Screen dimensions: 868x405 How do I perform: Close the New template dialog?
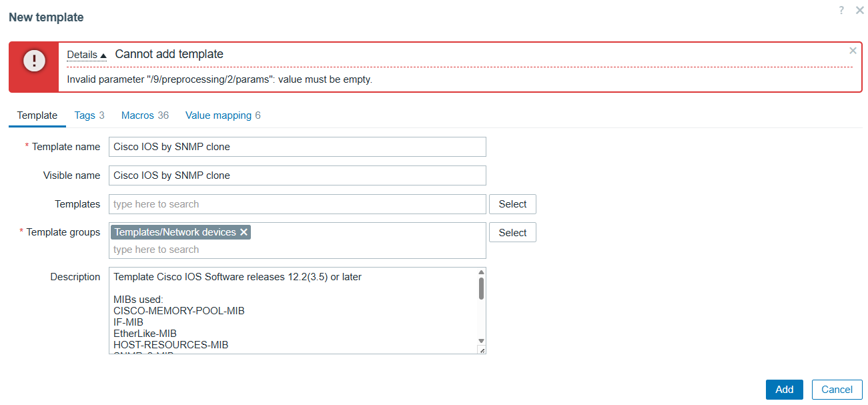[859, 11]
